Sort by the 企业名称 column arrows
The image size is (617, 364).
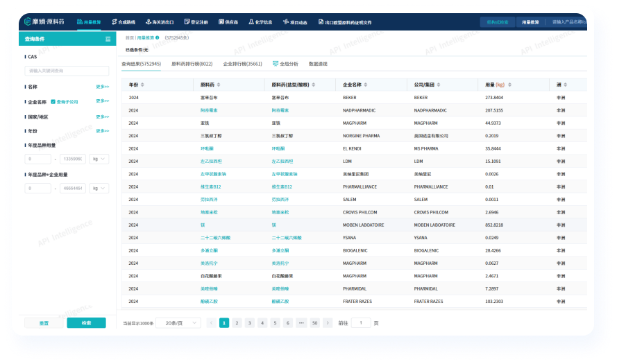point(364,85)
